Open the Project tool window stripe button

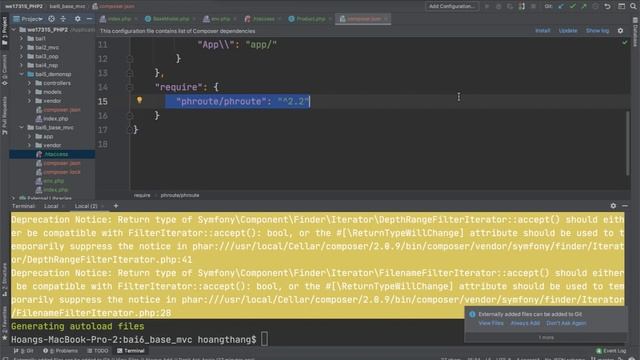click(4, 32)
